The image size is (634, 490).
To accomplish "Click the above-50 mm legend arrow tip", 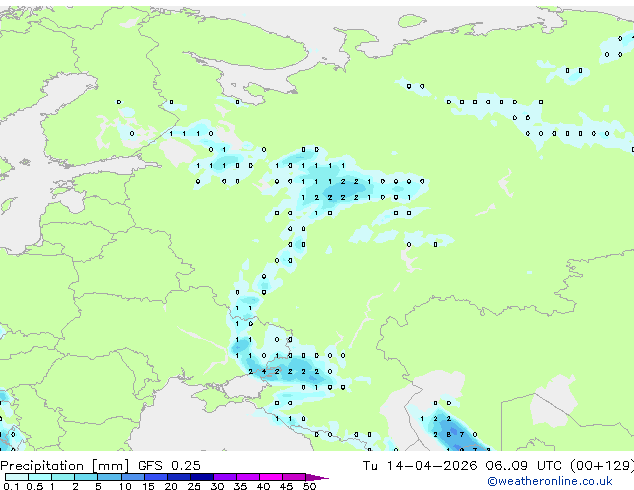I will (x=317, y=477).
